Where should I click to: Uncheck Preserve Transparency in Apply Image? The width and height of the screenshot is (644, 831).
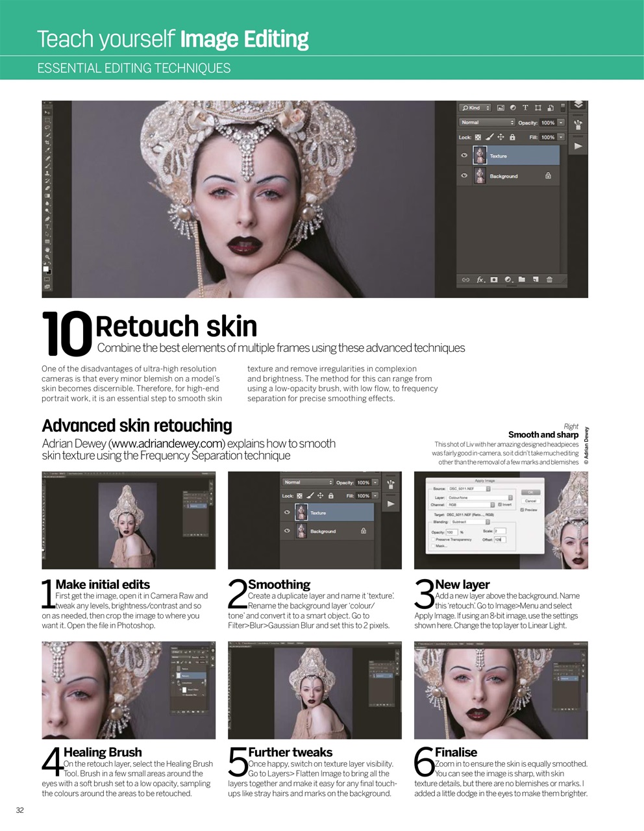point(433,540)
